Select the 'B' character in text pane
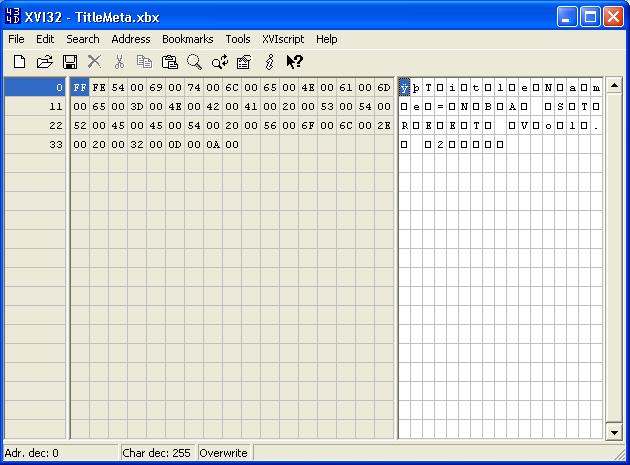630x465 pixels. click(x=488, y=107)
